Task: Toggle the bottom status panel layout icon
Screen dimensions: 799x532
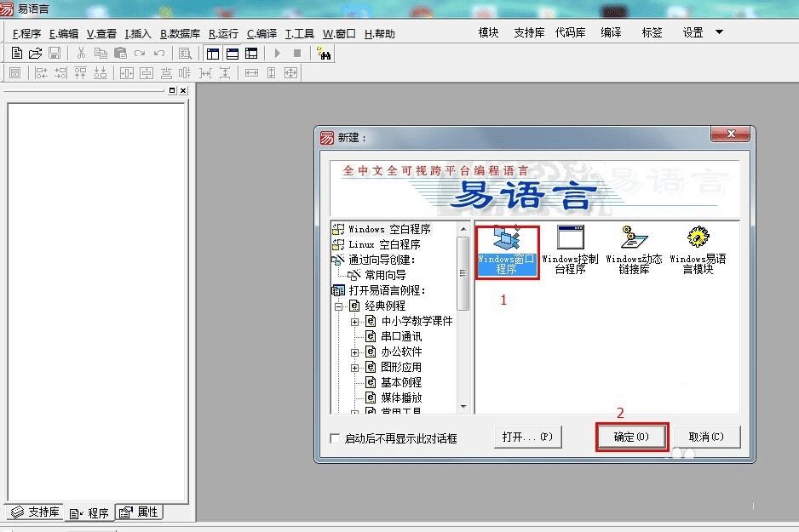Action: click(233, 54)
